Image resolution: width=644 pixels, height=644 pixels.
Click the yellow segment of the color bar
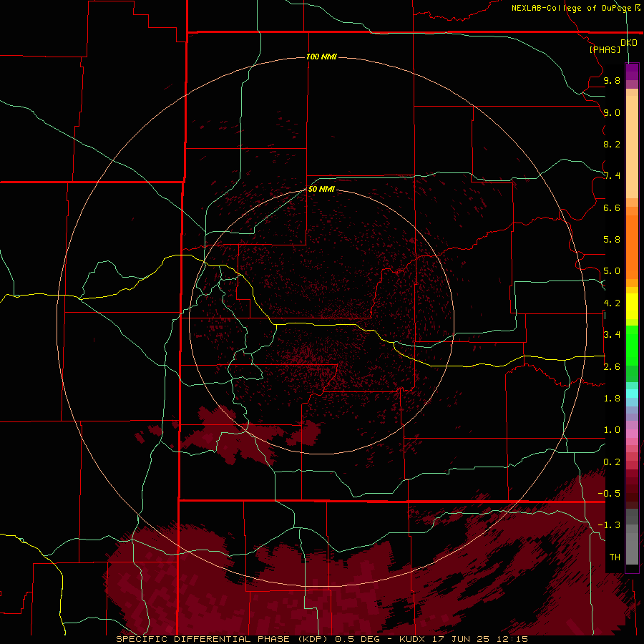(x=632, y=306)
